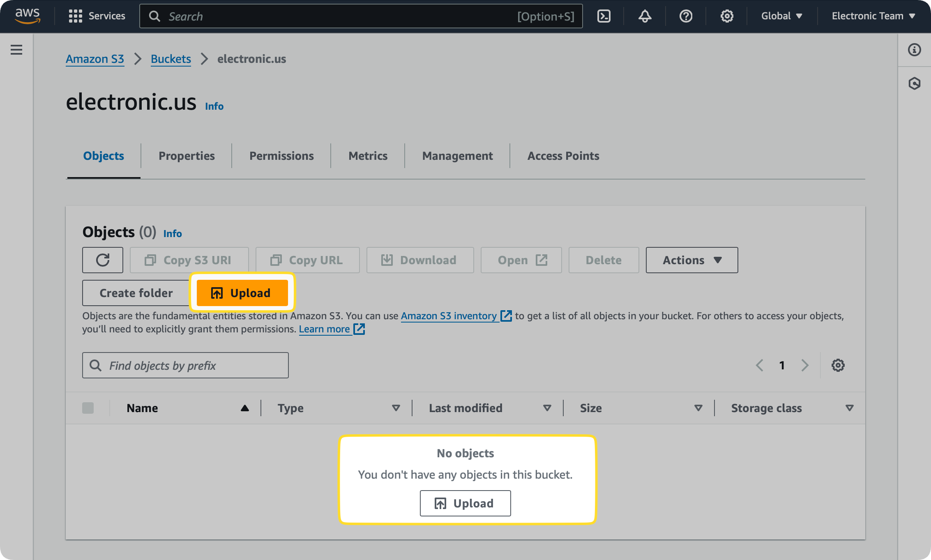Image resolution: width=931 pixels, height=560 pixels.
Task: Click the column settings gear icon
Action: [x=838, y=365]
